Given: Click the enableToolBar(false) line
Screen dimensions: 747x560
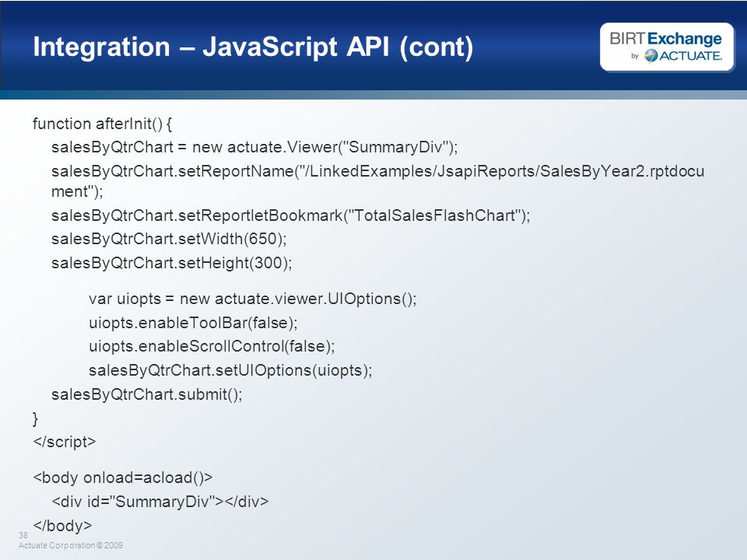Looking at the screenshot, I should pyautogui.click(x=193, y=323).
